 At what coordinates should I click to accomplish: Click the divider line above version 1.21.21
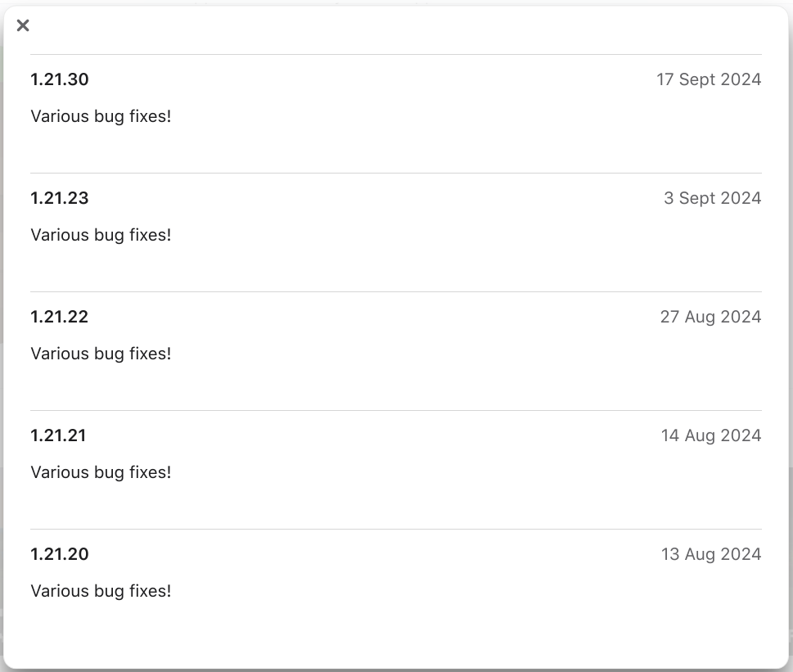click(396, 410)
